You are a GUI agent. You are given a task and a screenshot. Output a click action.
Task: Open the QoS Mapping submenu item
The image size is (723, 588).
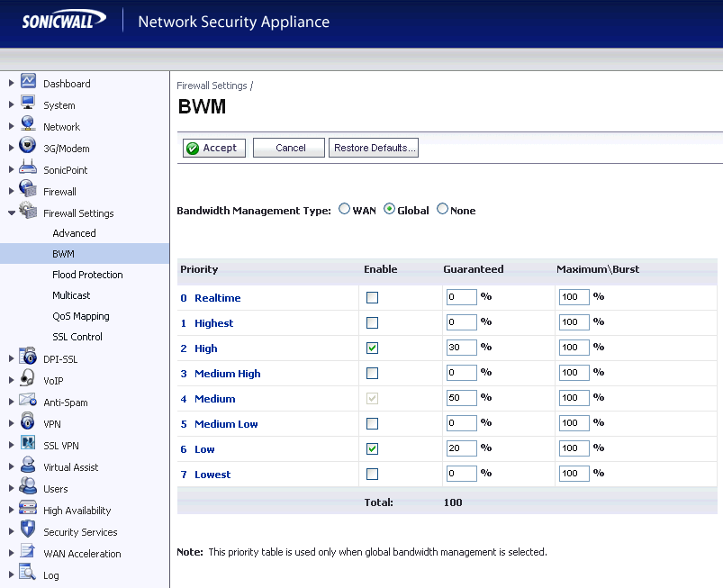(81, 316)
